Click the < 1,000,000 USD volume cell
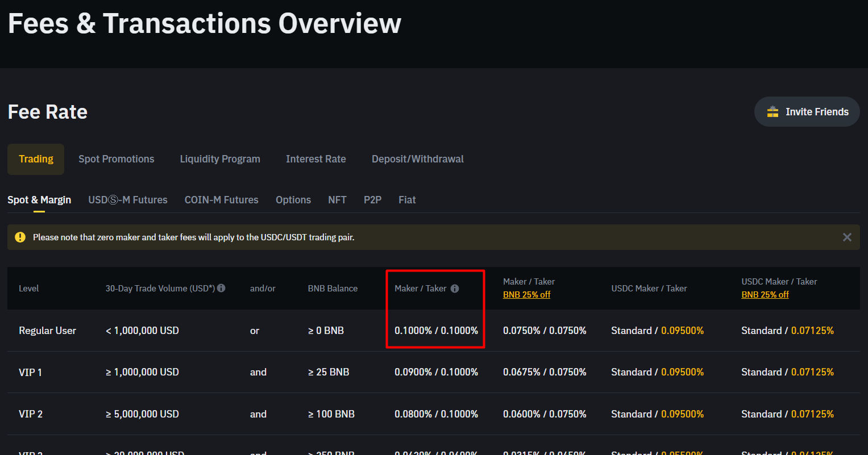 tap(142, 331)
